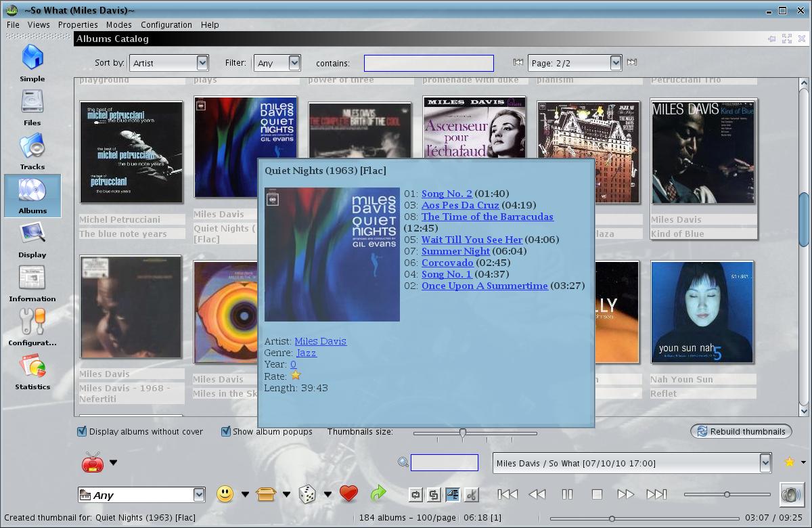Screen dimensions: 812x528
Task: Close the Albums Catalog view panel
Action: (801, 39)
